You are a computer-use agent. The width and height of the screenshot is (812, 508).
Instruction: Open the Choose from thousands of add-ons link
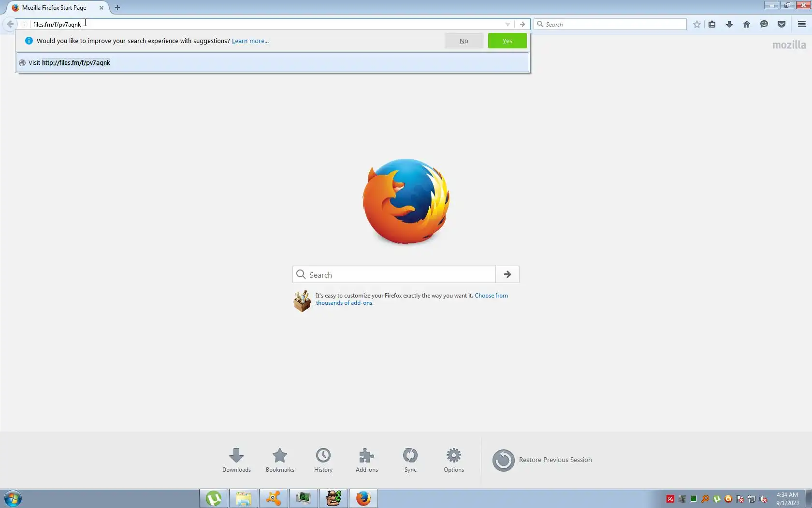(412, 299)
